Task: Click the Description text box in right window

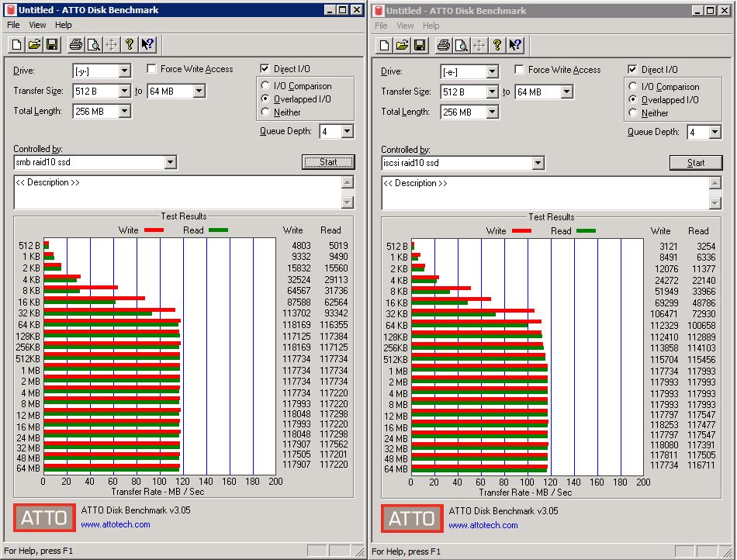Action: (545, 193)
